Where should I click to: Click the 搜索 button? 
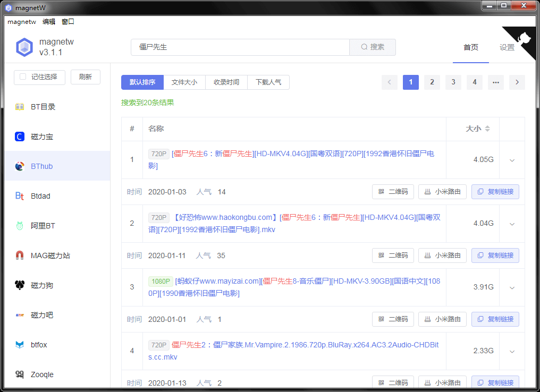tap(373, 47)
